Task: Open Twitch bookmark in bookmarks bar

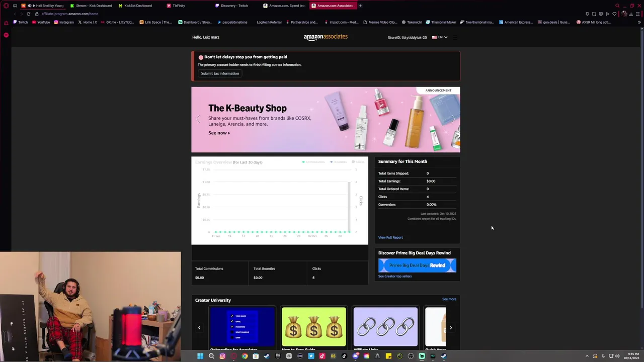Action: coord(21,22)
